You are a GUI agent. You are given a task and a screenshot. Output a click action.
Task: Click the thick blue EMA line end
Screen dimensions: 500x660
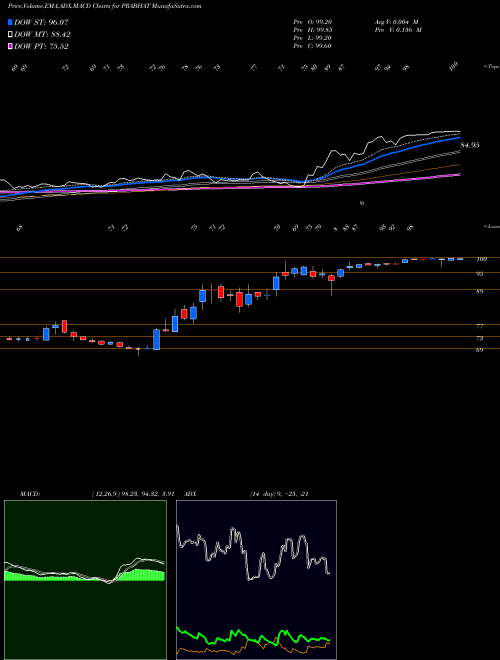click(x=459, y=137)
